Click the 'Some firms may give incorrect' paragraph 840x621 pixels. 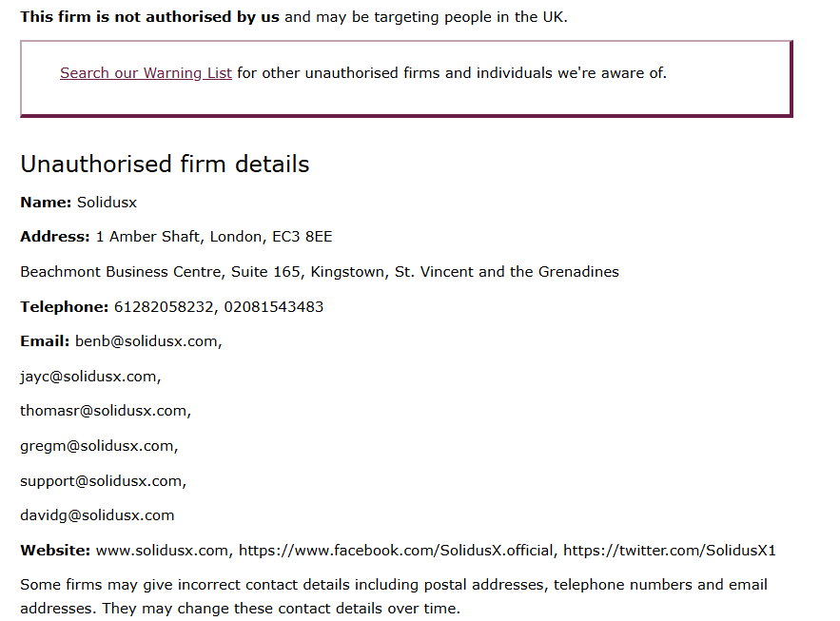point(394,596)
